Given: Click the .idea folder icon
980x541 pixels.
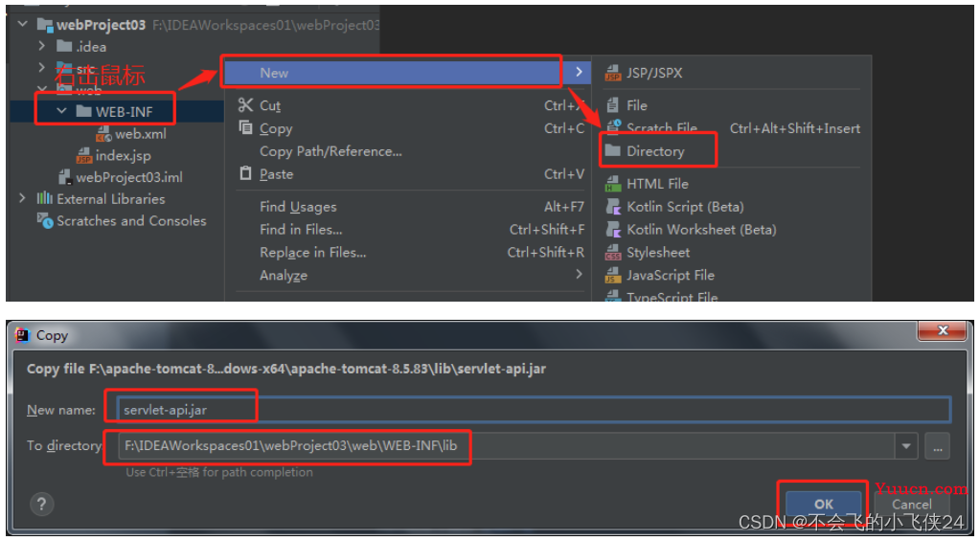Looking at the screenshot, I should pyautogui.click(x=64, y=46).
